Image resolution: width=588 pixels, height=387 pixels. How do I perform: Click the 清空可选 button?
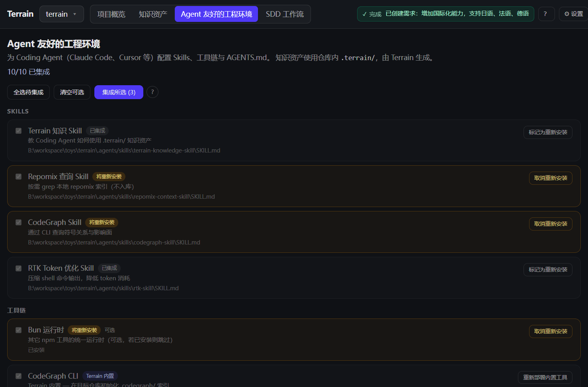[72, 92]
